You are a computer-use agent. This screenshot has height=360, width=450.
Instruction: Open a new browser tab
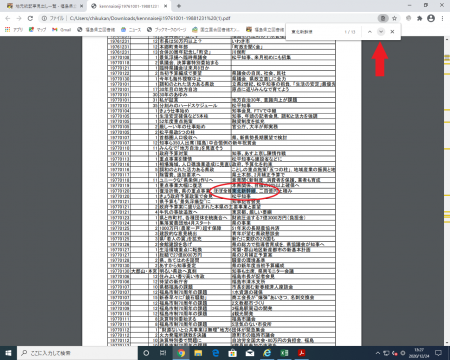[179, 6]
